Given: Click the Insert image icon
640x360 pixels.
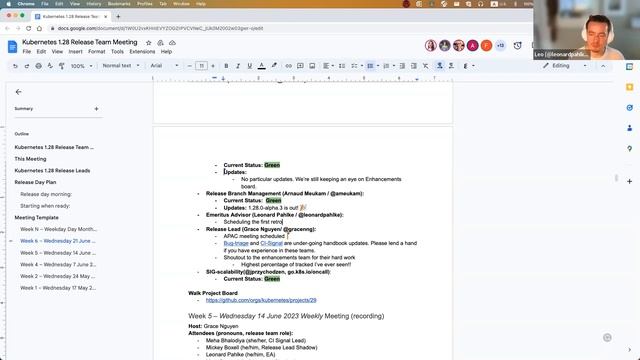Looking at the screenshot, I should click(x=312, y=66).
